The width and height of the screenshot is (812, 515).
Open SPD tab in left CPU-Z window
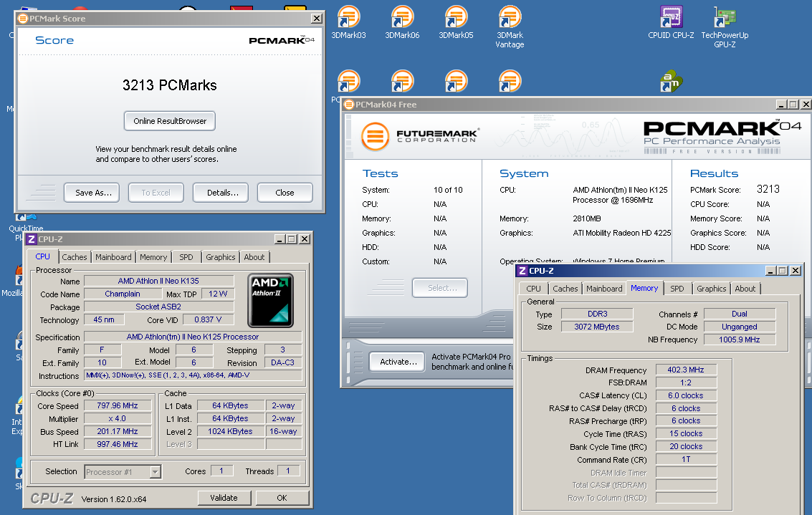click(186, 257)
